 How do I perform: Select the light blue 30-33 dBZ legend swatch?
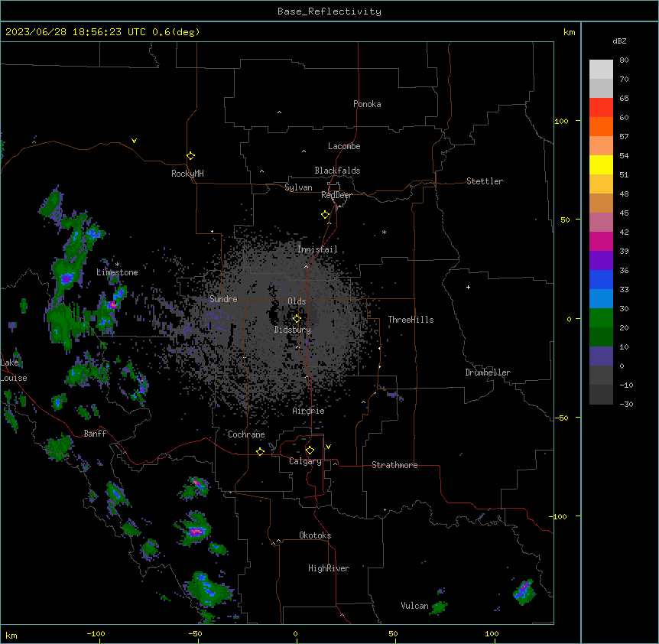[x=601, y=299]
